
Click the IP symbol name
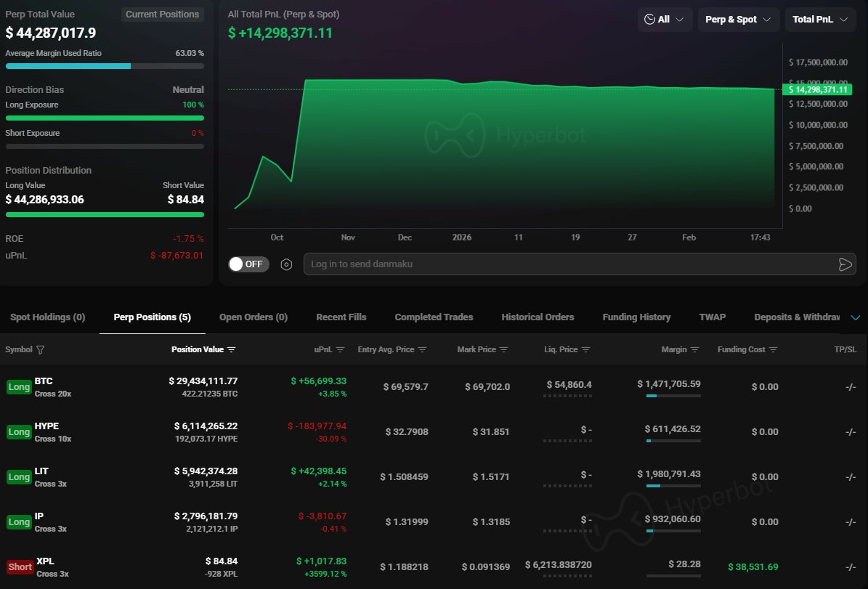[38, 516]
